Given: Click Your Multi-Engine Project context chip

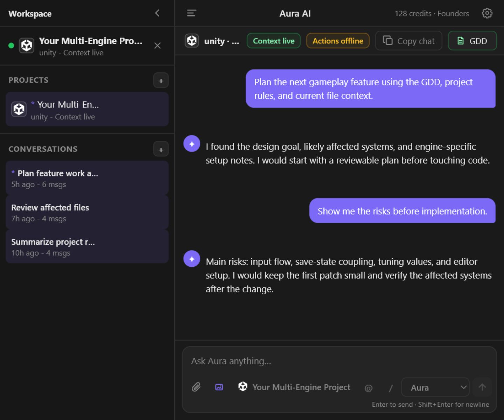Looking at the screenshot, I should (x=294, y=387).
